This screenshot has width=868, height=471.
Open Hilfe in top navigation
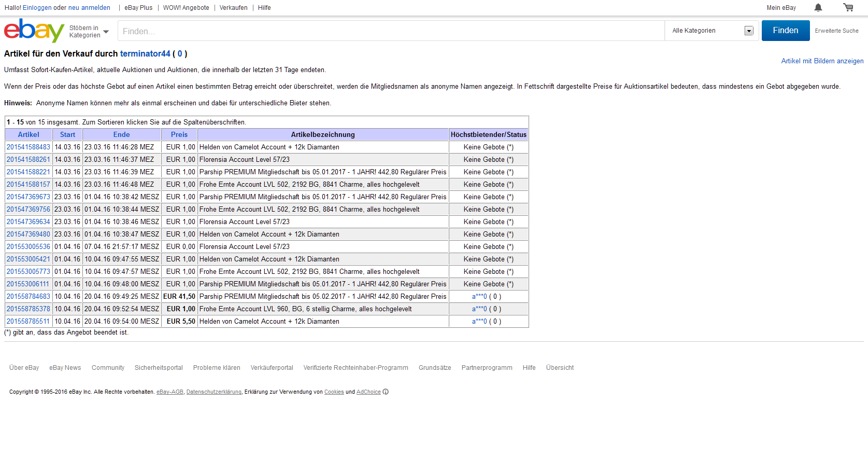264,8
